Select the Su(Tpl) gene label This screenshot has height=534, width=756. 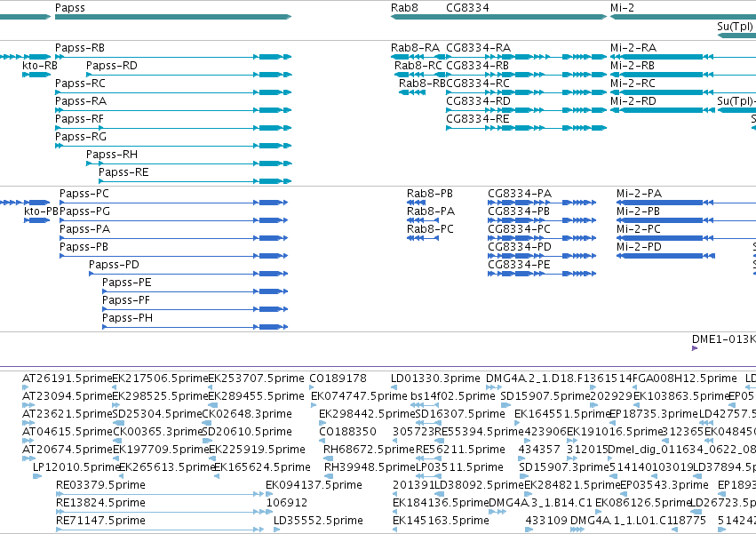[736, 26]
